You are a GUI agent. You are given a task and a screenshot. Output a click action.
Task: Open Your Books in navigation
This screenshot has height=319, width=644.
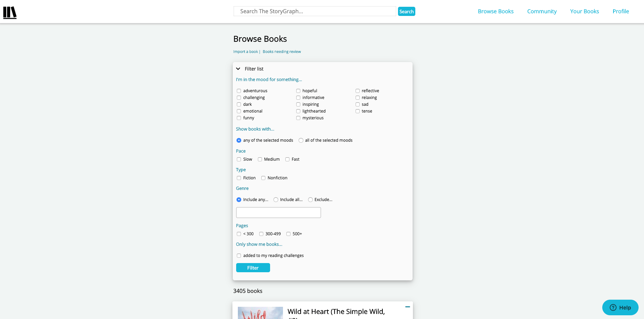pos(585,11)
